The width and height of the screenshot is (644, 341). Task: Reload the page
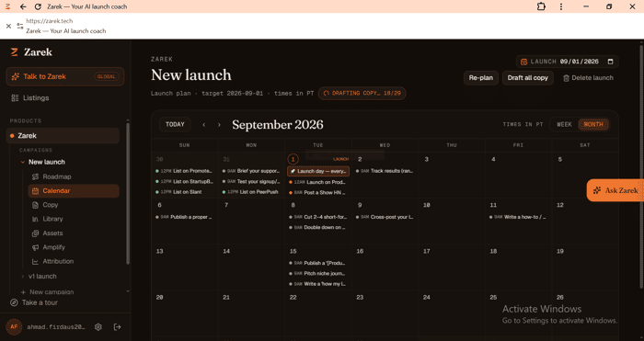tap(38, 6)
